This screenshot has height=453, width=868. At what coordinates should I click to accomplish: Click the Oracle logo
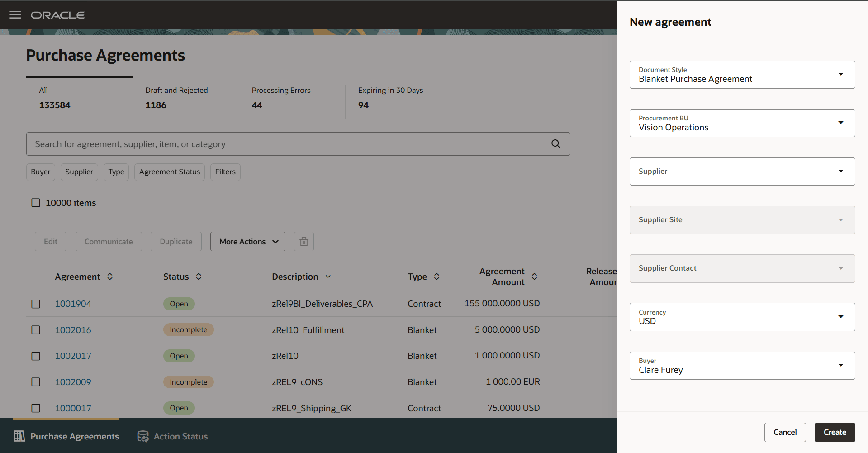(x=57, y=15)
